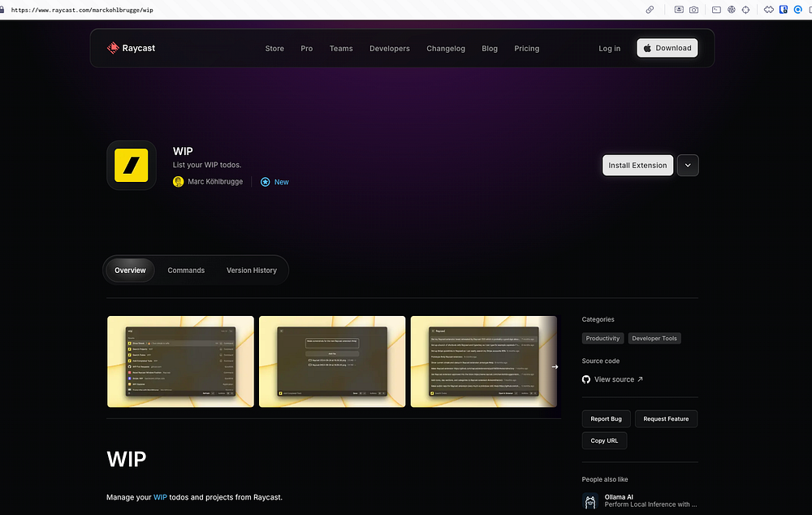Click the Download button

[667, 48]
